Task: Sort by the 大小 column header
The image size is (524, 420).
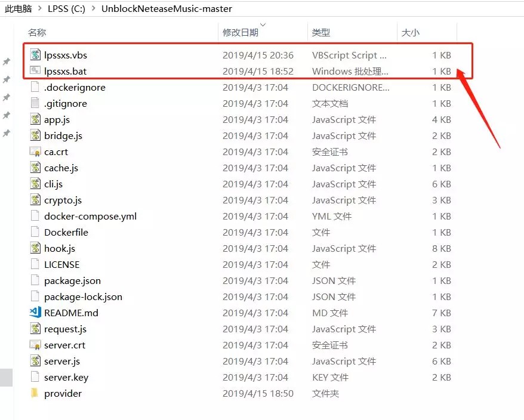Action: pos(410,32)
